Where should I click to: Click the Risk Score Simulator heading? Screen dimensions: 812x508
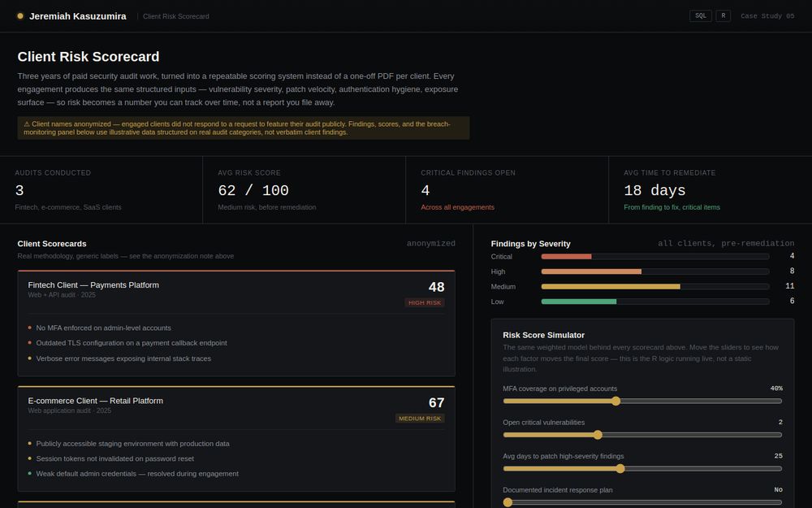coord(544,336)
